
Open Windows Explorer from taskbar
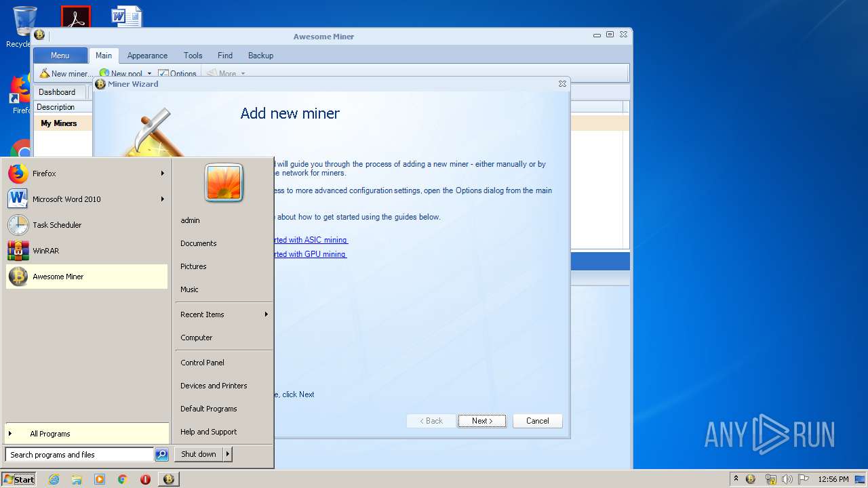click(77, 479)
